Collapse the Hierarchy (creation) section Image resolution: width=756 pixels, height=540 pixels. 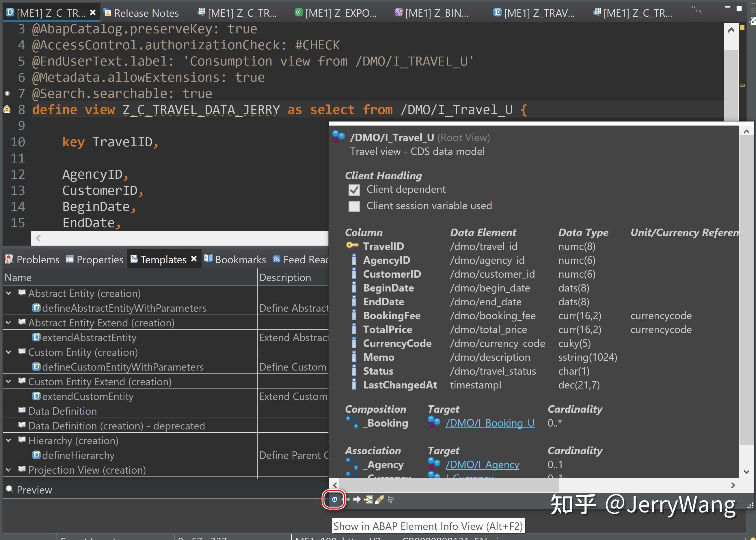(x=8, y=440)
